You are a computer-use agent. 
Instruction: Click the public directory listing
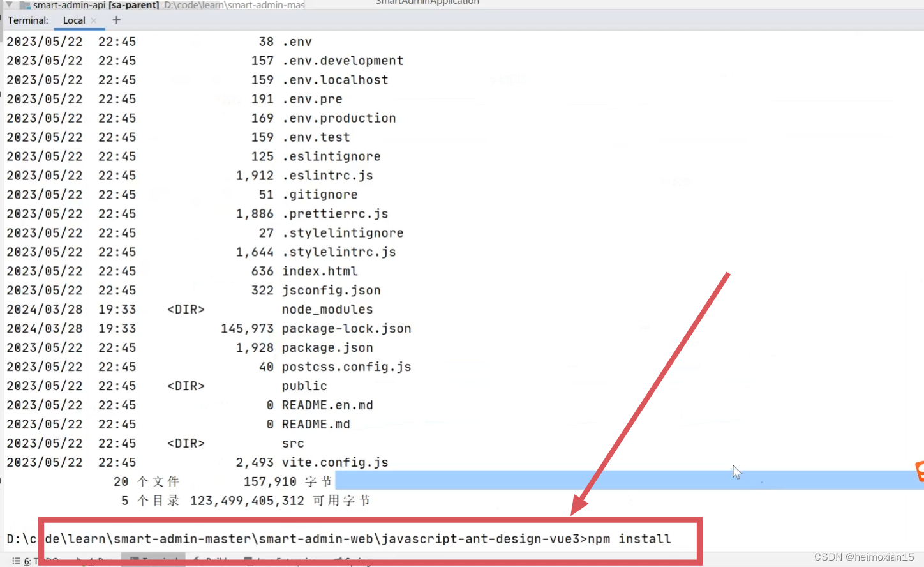pos(304,386)
